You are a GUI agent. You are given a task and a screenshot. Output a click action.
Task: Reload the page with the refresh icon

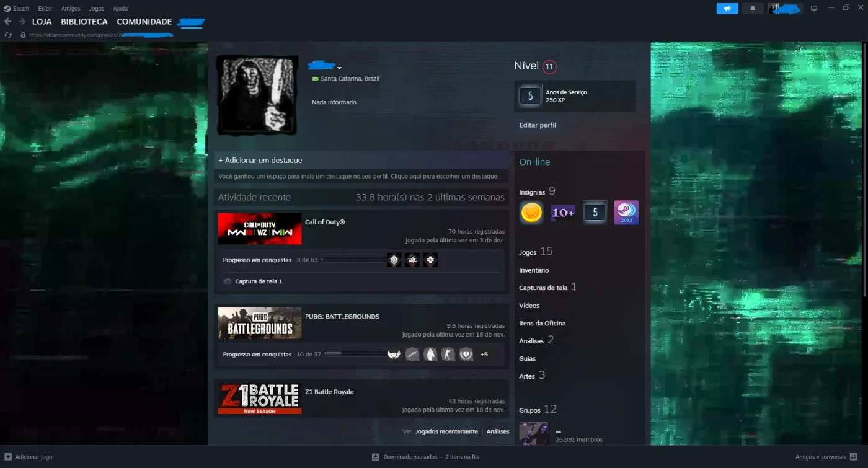pyautogui.click(x=8, y=35)
